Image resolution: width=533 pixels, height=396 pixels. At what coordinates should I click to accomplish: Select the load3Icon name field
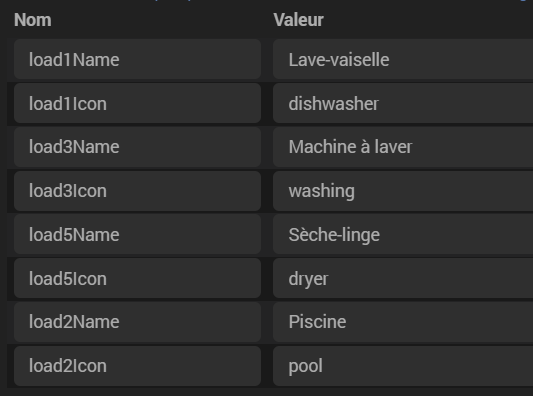coord(137,191)
